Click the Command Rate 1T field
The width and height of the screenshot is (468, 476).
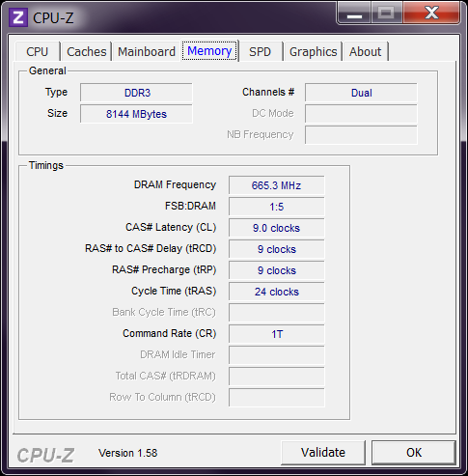tap(277, 334)
